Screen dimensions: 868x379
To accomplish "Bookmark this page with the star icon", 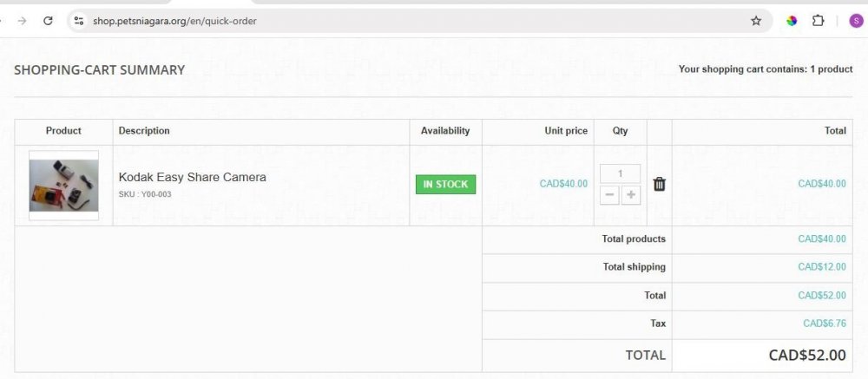I will (756, 21).
